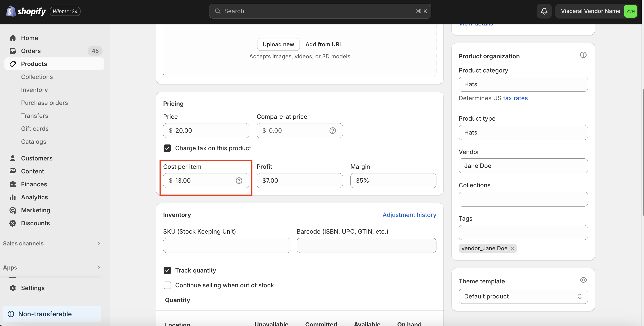Open the Orders menu item
The height and width of the screenshot is (326, 644).
click(x=31, y=51)
